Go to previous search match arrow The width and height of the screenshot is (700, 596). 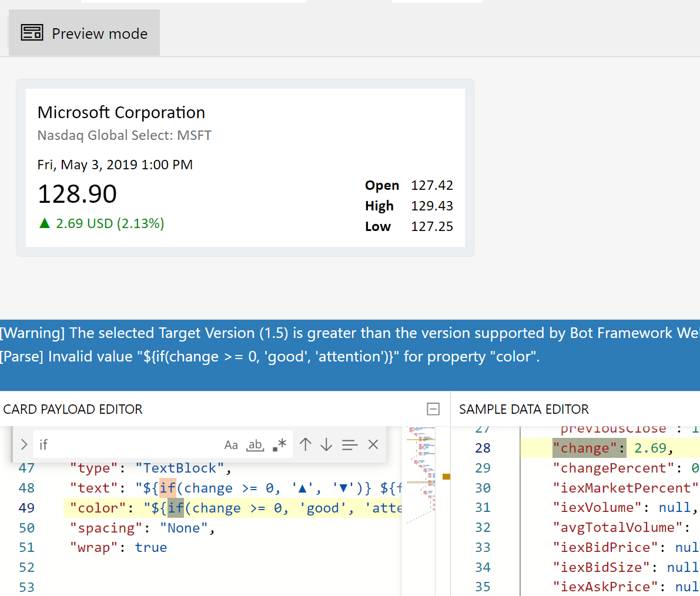[305, 445]
